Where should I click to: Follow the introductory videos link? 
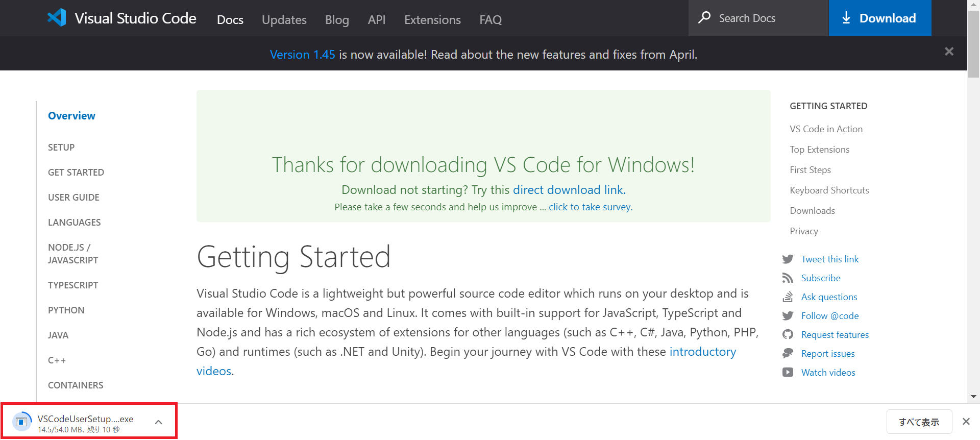coord(466,361)
